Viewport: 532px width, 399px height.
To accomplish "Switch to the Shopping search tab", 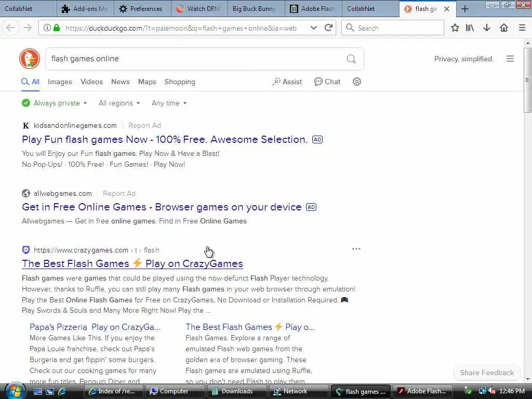I will pos(180,82).
